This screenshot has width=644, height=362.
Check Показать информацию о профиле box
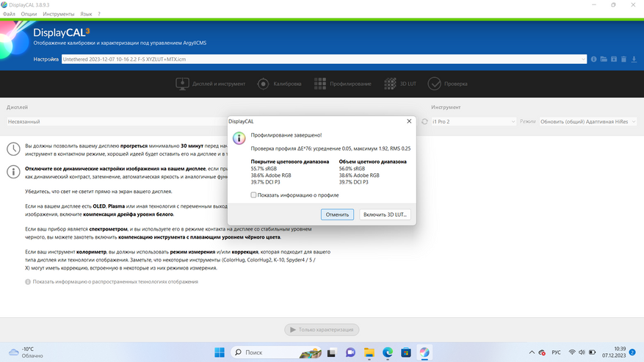point(253,195)
